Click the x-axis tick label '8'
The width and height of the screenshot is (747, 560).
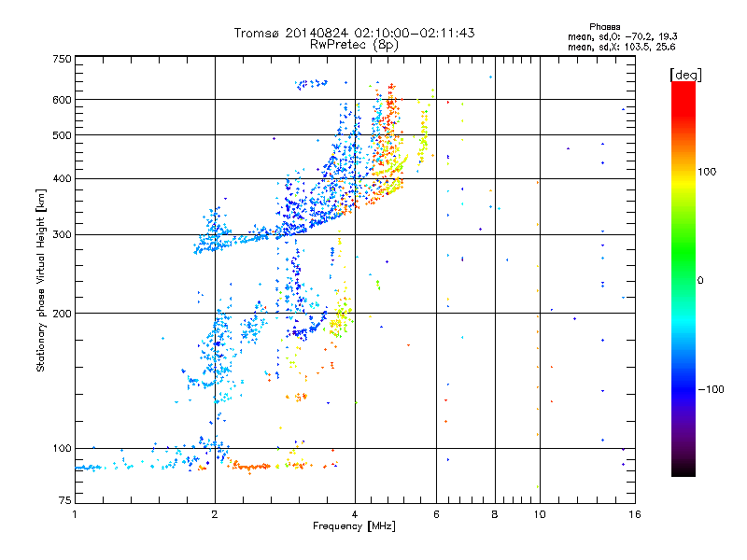coord(495,514)
